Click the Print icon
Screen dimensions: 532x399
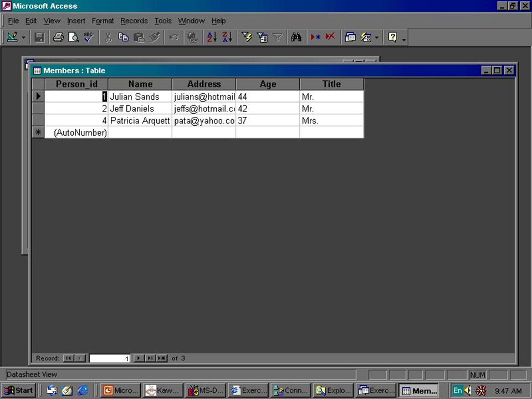(58, 37)
